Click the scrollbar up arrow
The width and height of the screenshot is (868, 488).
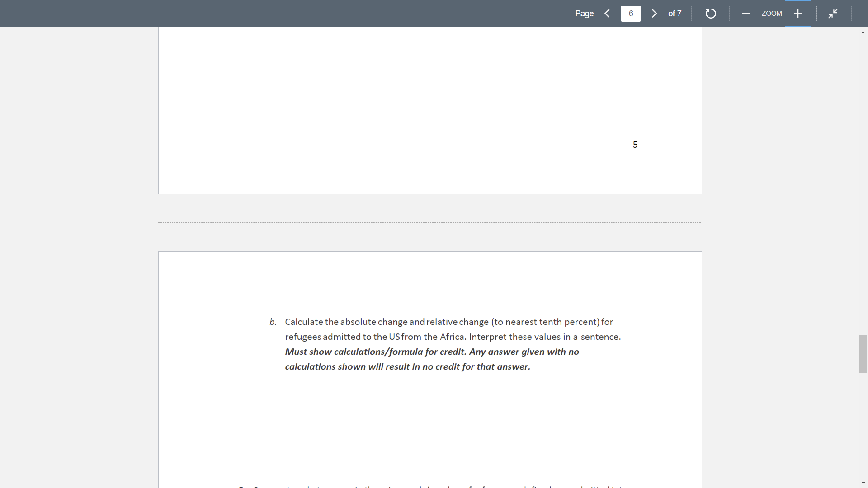[863, 32]
